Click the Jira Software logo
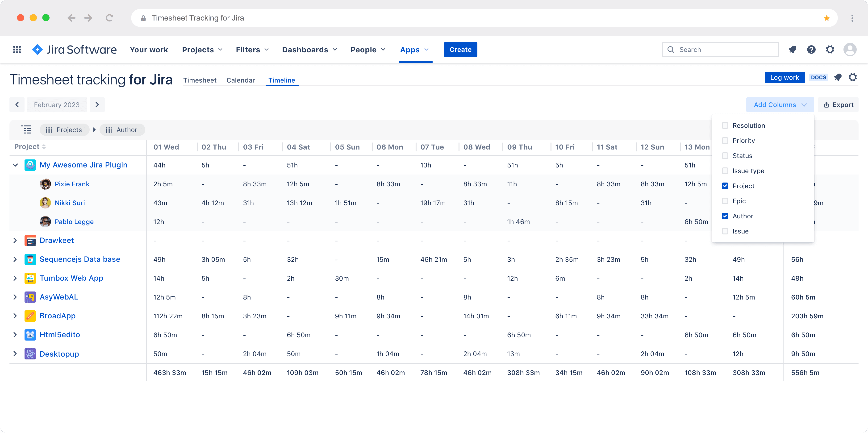This screenshot has height=433, width=868. click(74, 50)
